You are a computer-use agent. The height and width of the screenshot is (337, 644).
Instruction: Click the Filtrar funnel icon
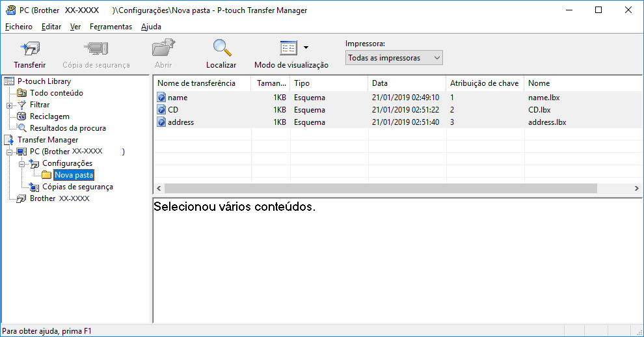(21, 105)
